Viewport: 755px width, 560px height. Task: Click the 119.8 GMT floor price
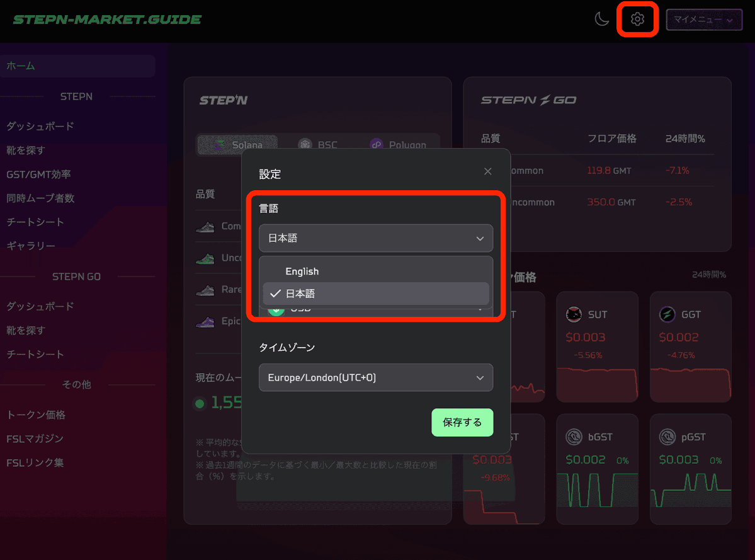click(x=609, y=171)
